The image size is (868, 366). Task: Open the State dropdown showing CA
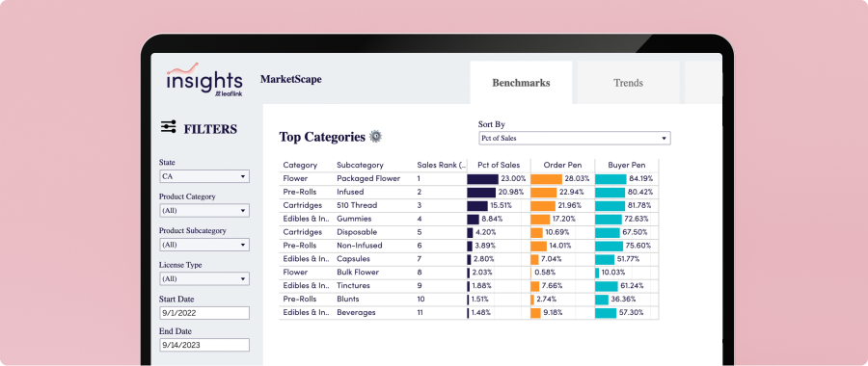coord(204,176)
